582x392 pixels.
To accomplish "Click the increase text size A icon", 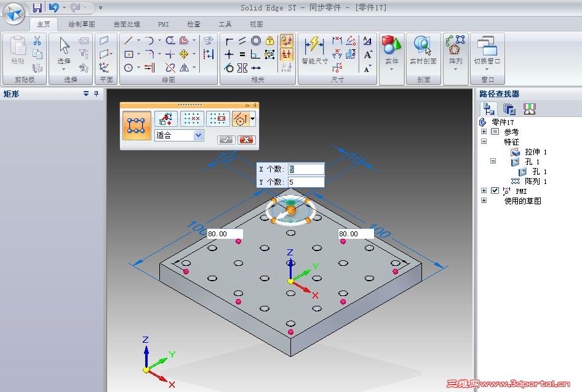I will [368, 55].
